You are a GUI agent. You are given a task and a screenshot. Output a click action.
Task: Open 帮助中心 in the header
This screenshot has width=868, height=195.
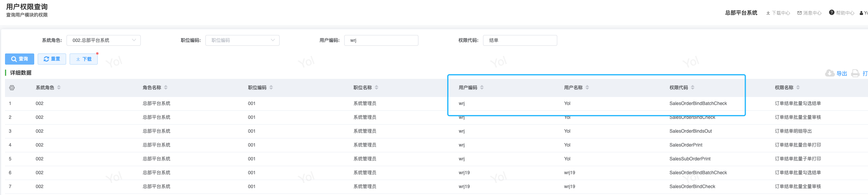pyautogui.click(x=842, y=13)
